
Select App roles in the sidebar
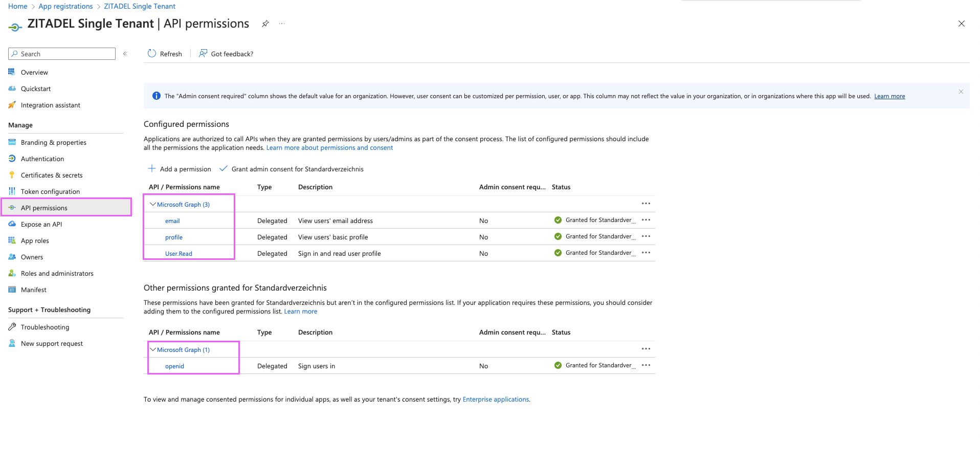[34, 240]
